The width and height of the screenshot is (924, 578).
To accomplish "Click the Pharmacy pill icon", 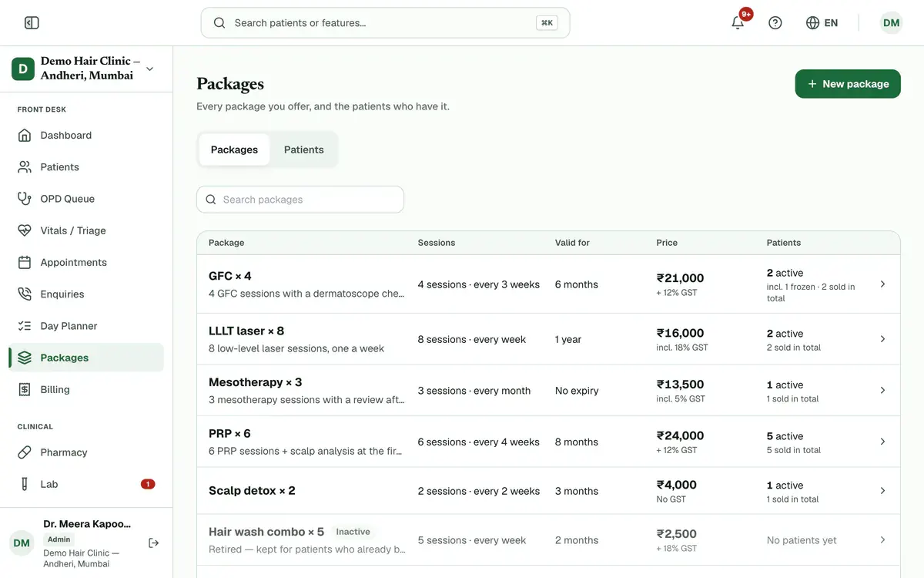I will tap(25, 452).
